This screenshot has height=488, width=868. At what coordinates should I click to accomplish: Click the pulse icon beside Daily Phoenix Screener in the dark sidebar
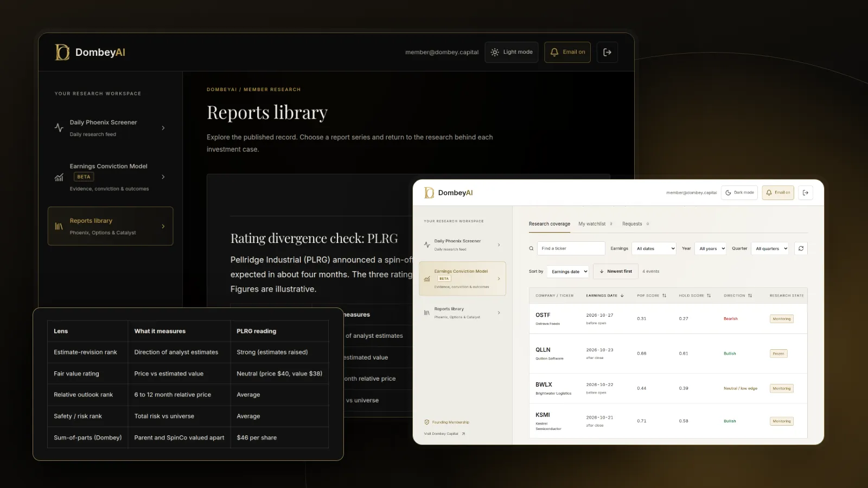[x=59, y=128]
